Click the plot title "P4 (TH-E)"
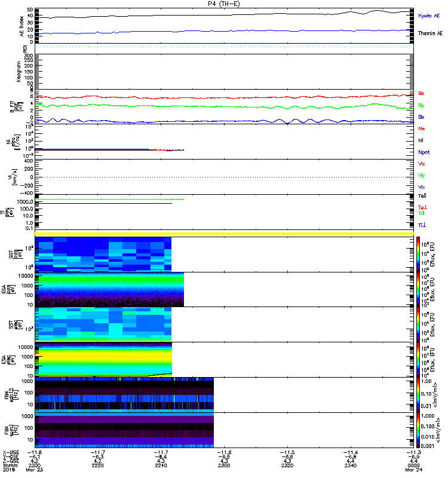448x478 pixels. (x=223, y=4)
